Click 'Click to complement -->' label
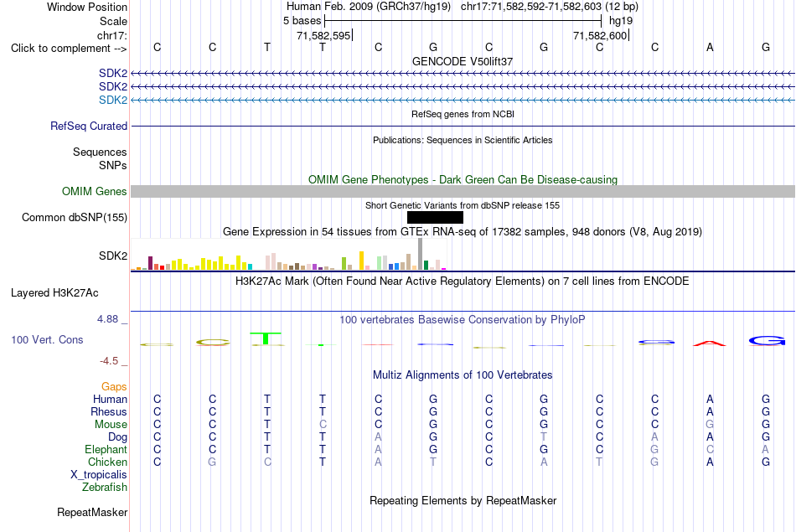 click(x=69, y=49)
